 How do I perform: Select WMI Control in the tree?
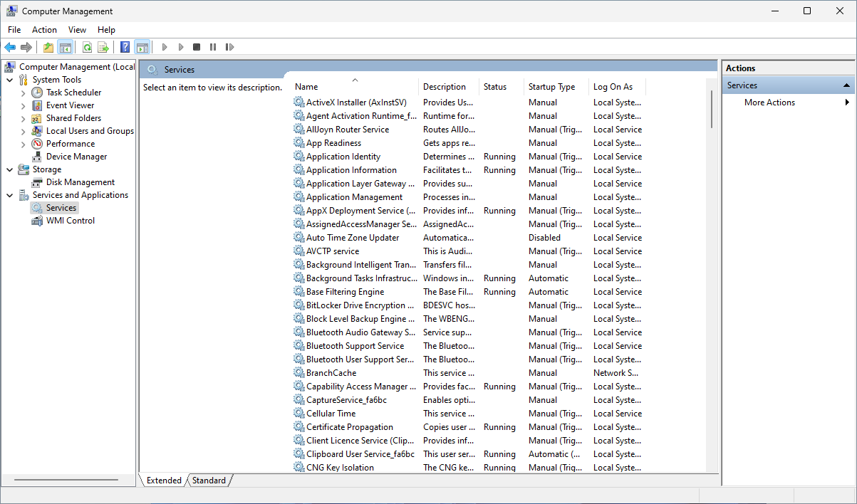[71, 221]
